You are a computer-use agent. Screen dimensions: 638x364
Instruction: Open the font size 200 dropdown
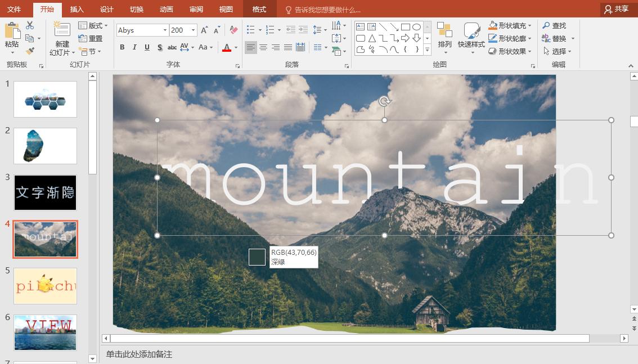pyautogui.click(x=194, y=30)
